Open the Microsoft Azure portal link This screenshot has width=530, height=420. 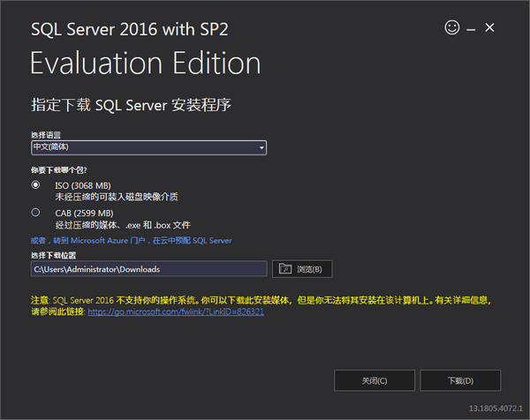point(131,241)
